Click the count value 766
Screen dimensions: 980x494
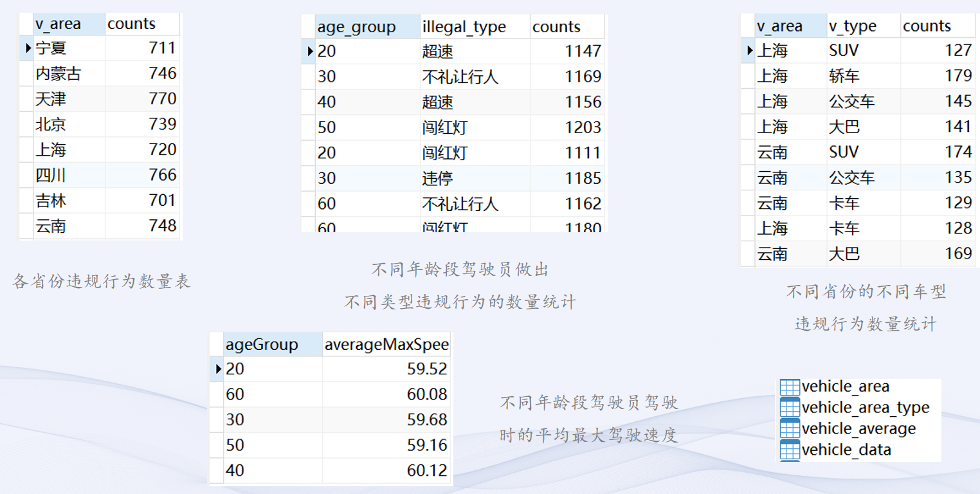click(162, 175)
